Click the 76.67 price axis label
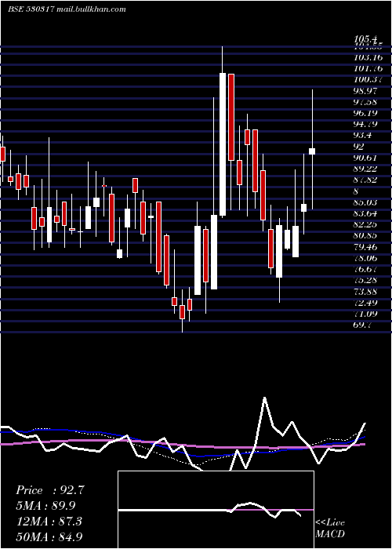This screenshot has width=392, height=549. [365, 269]
